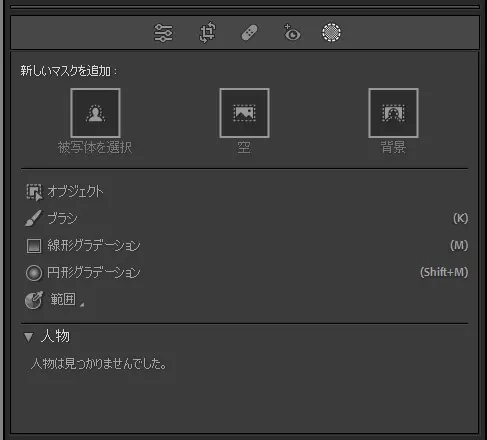The height and width of the screenshot is (440, 487).
Task: Select the ブラシ menu entry text
Action: click(x=62, y=218)
